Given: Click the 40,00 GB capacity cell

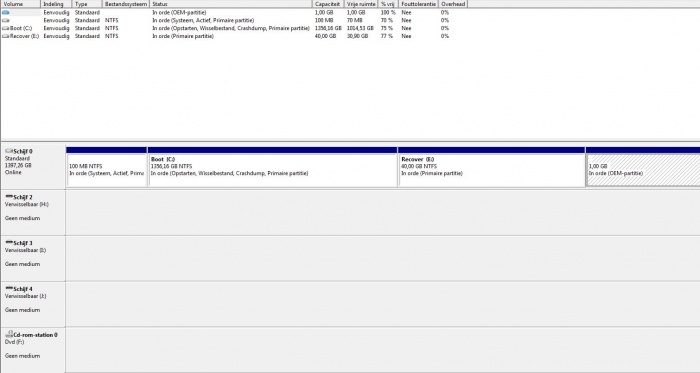Looking at the screenshot, I should click(325, 36).
